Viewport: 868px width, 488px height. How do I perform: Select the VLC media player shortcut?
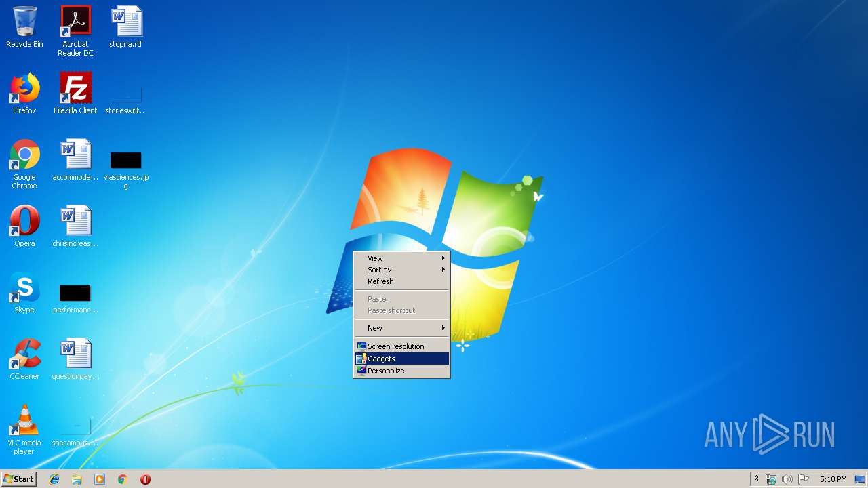[24, 430]
